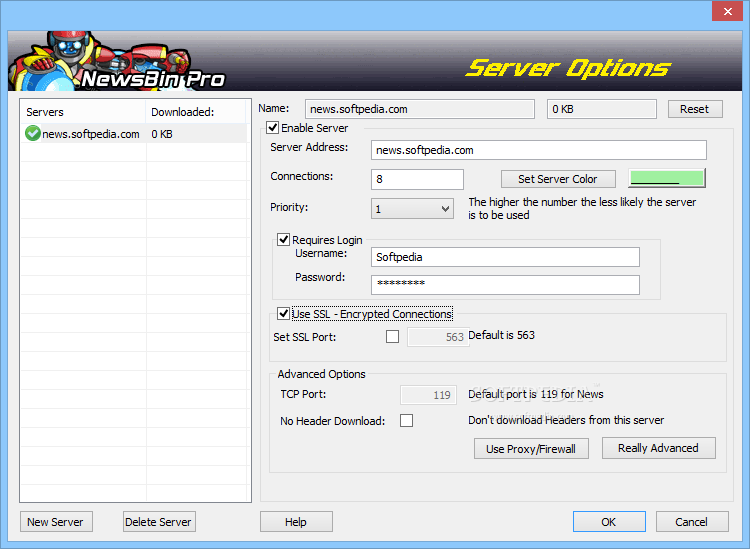
Task: Click the TCP Port field showing 119
Action: click(x=428, y=395)
